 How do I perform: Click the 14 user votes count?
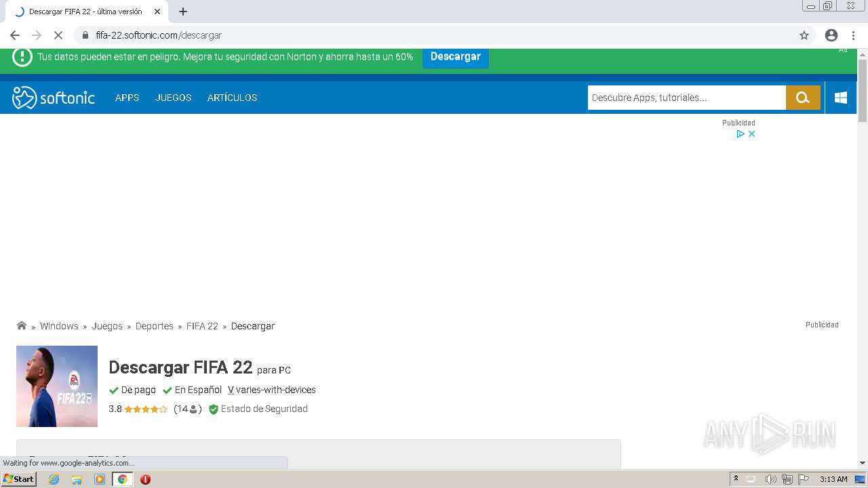188,409
